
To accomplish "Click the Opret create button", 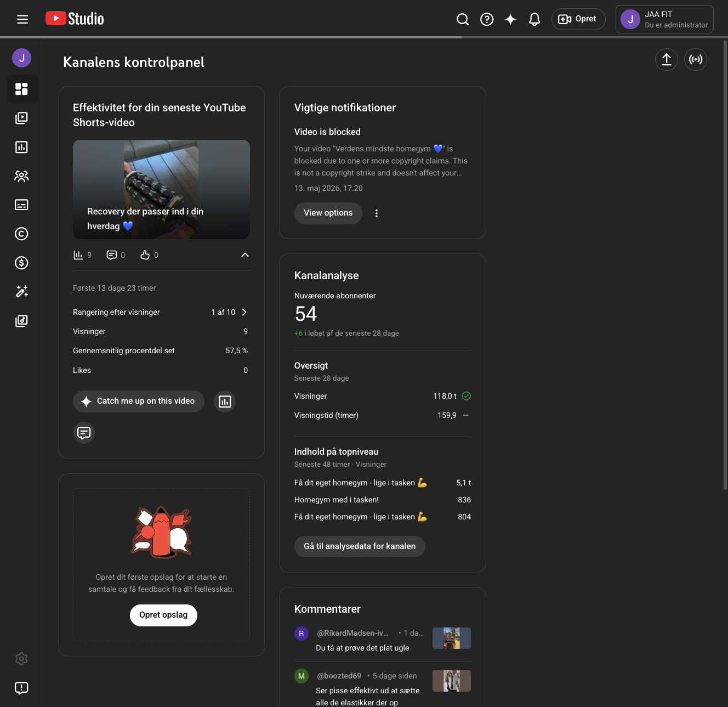I will point(578,19).
